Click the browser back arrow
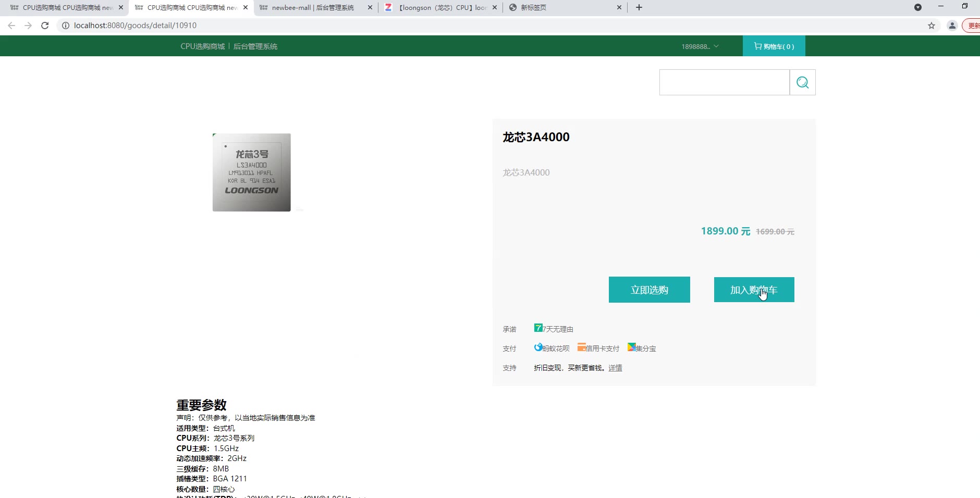This screenshot has width=980, height=498. 11,26
